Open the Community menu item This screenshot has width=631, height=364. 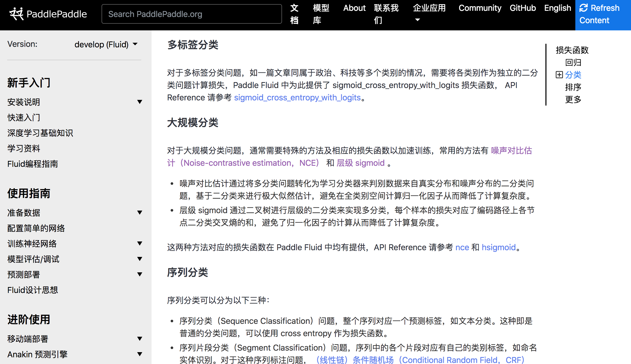click(480, 8)
